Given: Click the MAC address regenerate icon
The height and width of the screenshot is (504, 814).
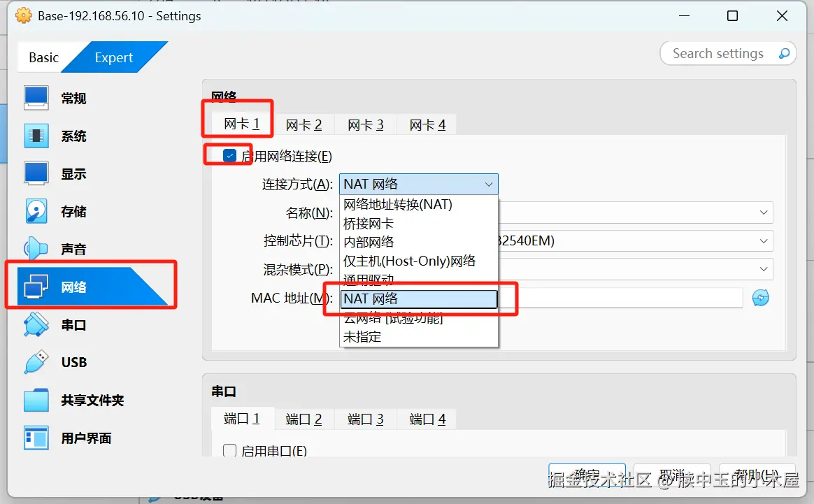Looking at the screenshot, I should (760, 297).
